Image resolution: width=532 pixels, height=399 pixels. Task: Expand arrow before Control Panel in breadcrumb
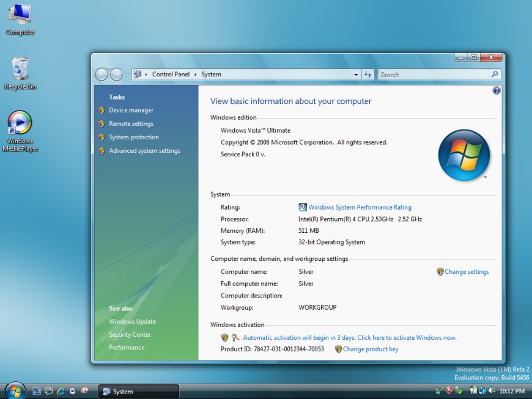click(x=146, y=75)
